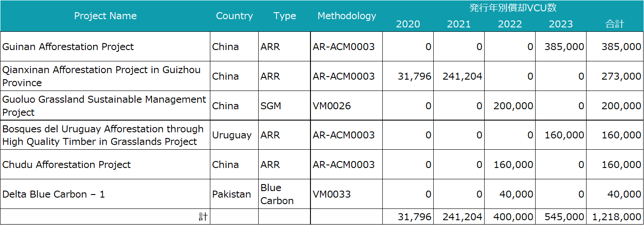The width and height of the screenshot is (644, 225).
Task: Click the Project Name column header
Action: [x=105, y=16]
